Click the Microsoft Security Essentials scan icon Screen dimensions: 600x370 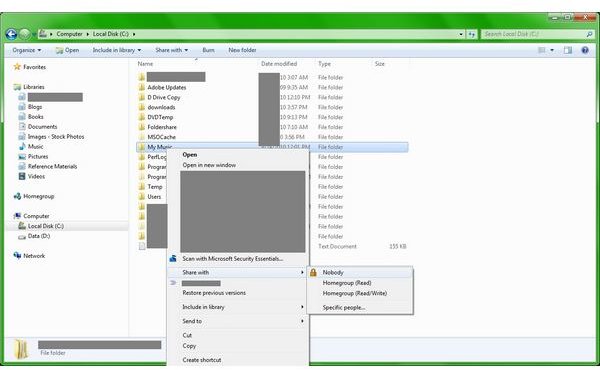point(173,259)
